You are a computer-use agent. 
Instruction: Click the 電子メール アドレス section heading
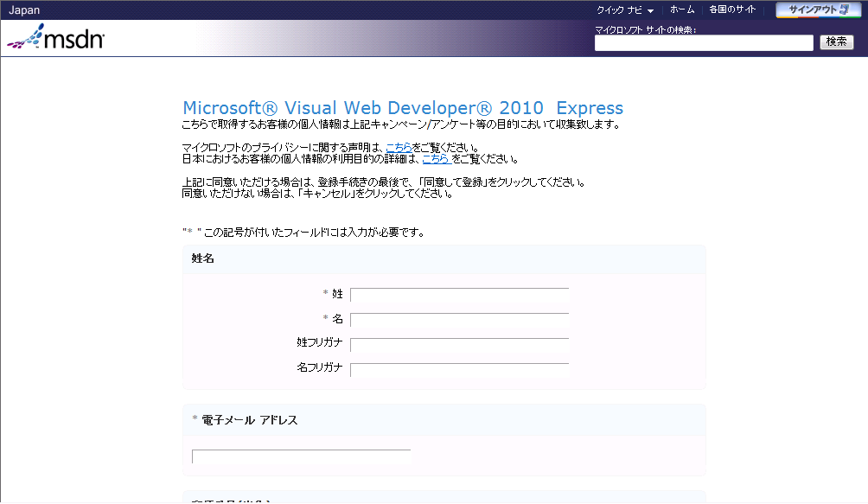[x=249, y=420]
